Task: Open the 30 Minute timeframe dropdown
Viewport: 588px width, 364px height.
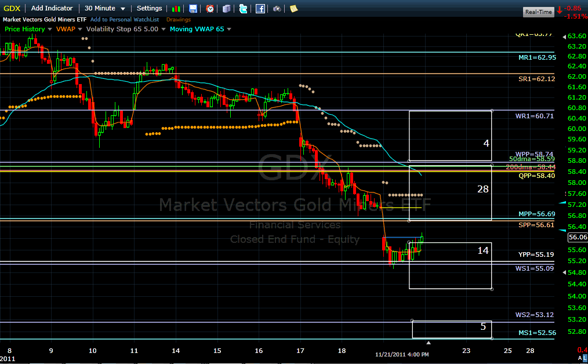Action: pos(104,8)
